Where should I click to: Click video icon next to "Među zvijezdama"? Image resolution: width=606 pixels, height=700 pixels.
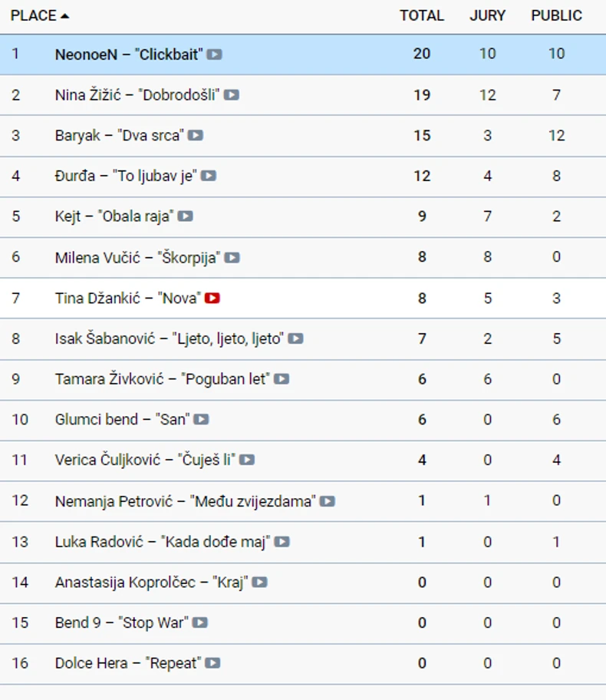[x=328, y=501]
